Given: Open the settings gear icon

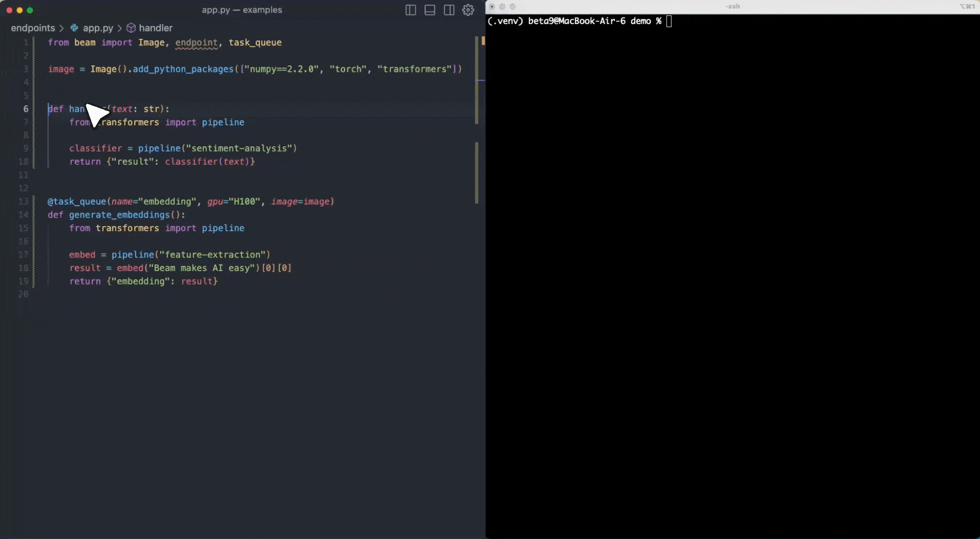Looking at the screenshot, I should point(468,10).
